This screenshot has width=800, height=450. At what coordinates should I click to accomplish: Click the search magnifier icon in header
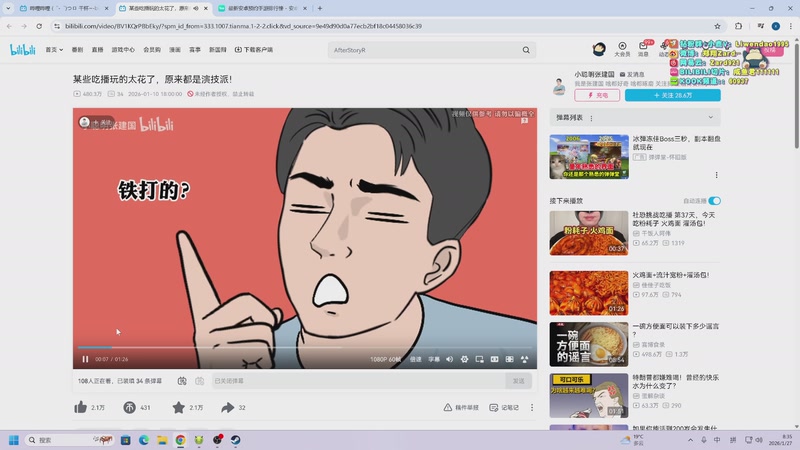[x=526, y=50]
